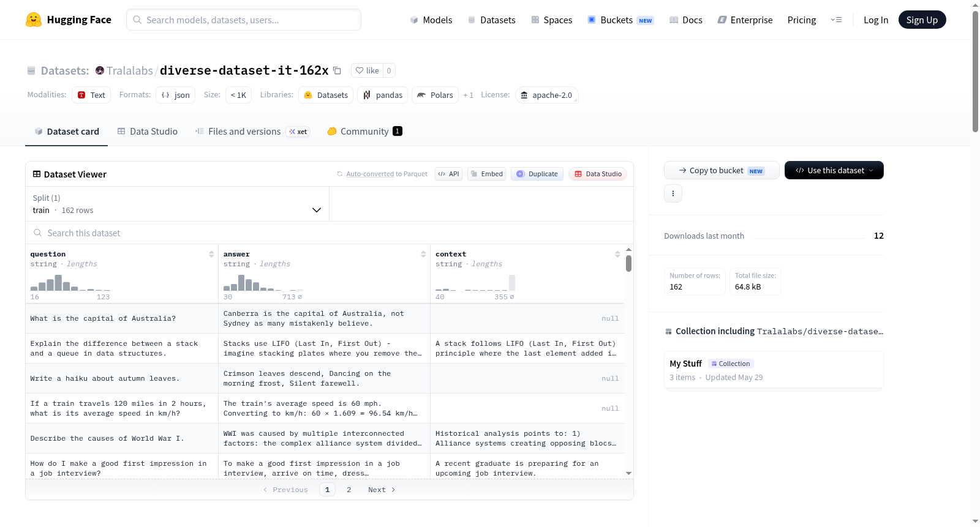The height and width of the screenshot is (527, 980).
Task: Click the context length histogram
Action: (475, 283)
